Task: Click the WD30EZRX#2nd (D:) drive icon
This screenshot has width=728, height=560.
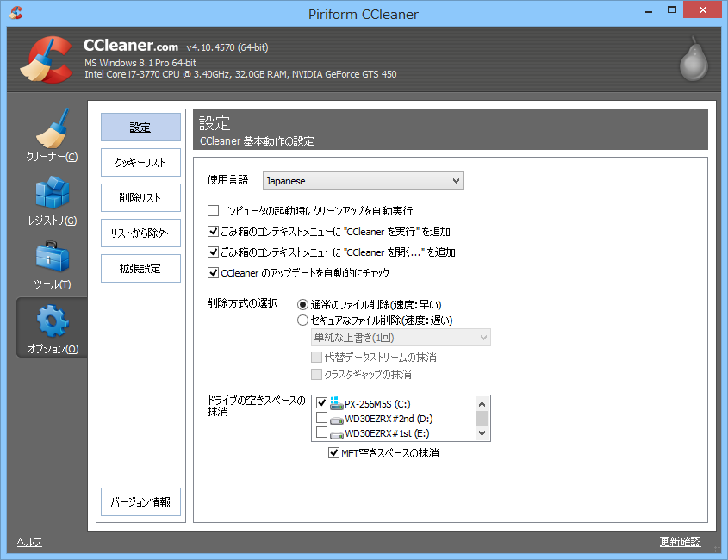Action: (x=336, y=420)
